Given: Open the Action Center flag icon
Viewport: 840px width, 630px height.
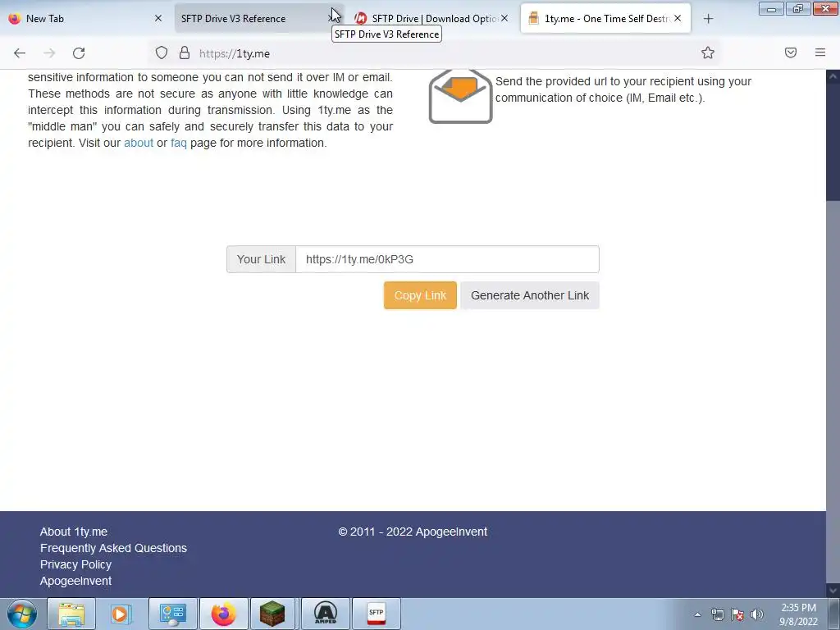Looking at the screenshot, I should click(737, 614).
